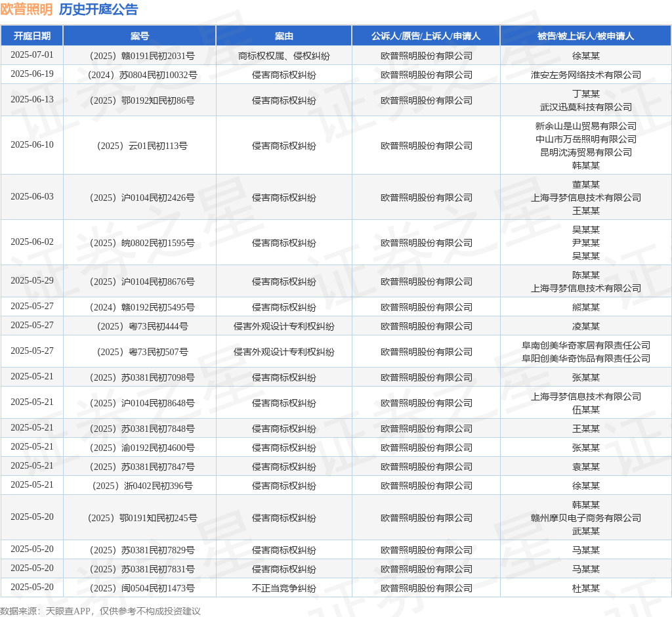Viewport: 672px width, 617px height.
Task: Select the 案由 column header
Action: (284, 36)
